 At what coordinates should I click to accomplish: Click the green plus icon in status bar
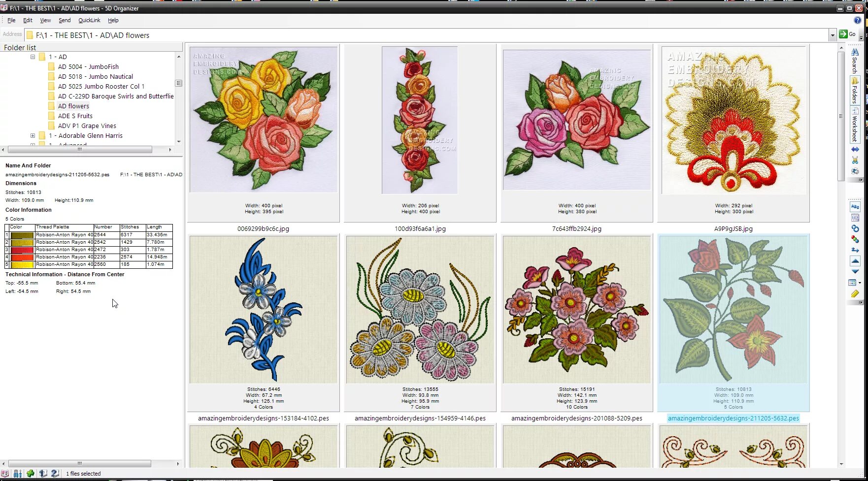click(x=31, y=474)
